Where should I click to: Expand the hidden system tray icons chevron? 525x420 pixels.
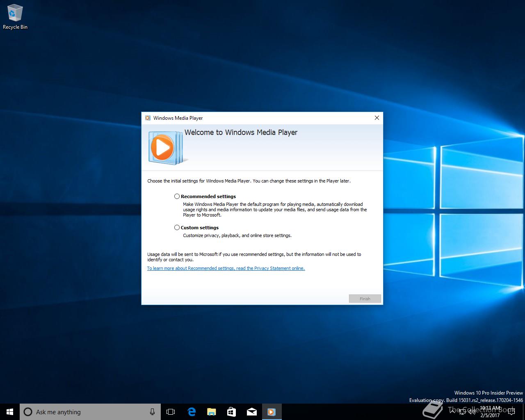(452, 411)
